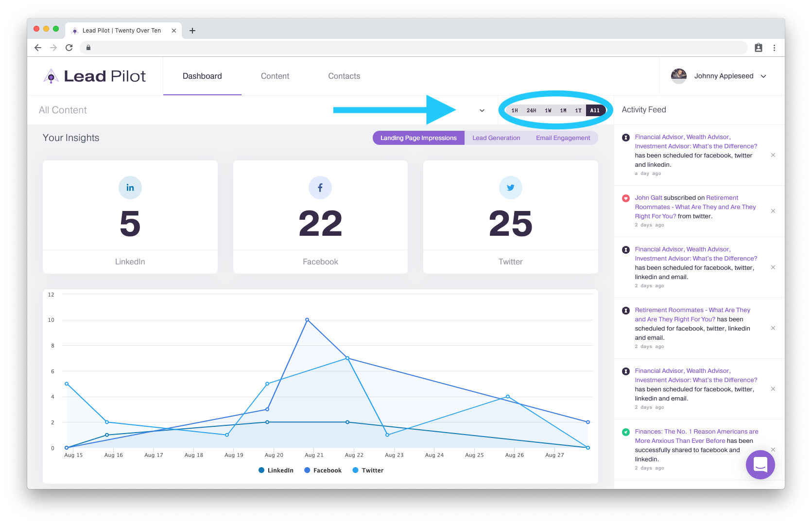Select Lead Generation insights

point(496,138)
